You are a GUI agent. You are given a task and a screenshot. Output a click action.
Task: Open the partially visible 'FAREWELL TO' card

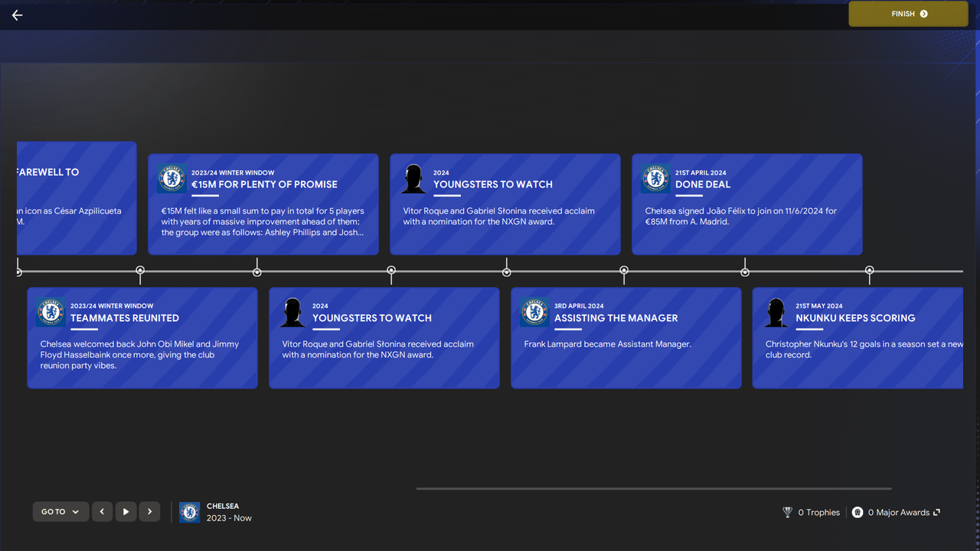pos(77,198)
